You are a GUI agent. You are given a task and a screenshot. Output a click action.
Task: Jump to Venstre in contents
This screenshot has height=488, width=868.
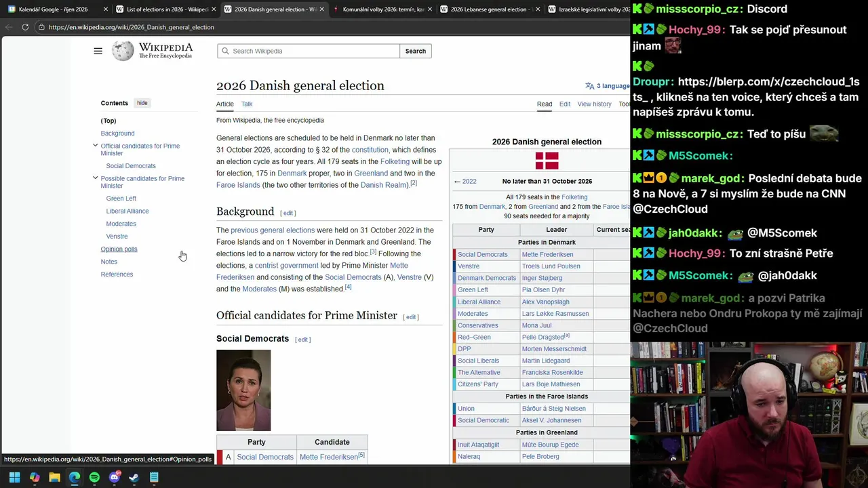coord(117,237)
